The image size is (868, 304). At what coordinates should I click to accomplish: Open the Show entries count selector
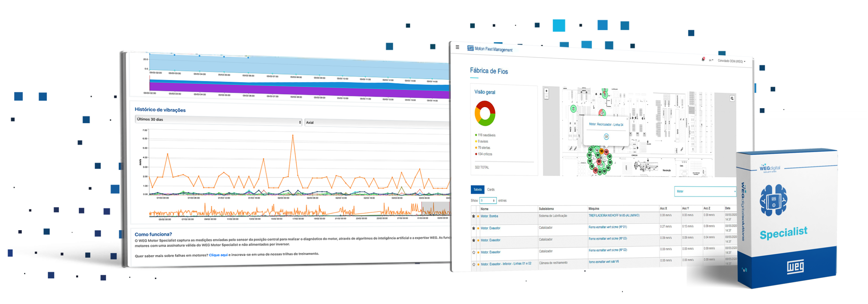(x=488, y=200)
